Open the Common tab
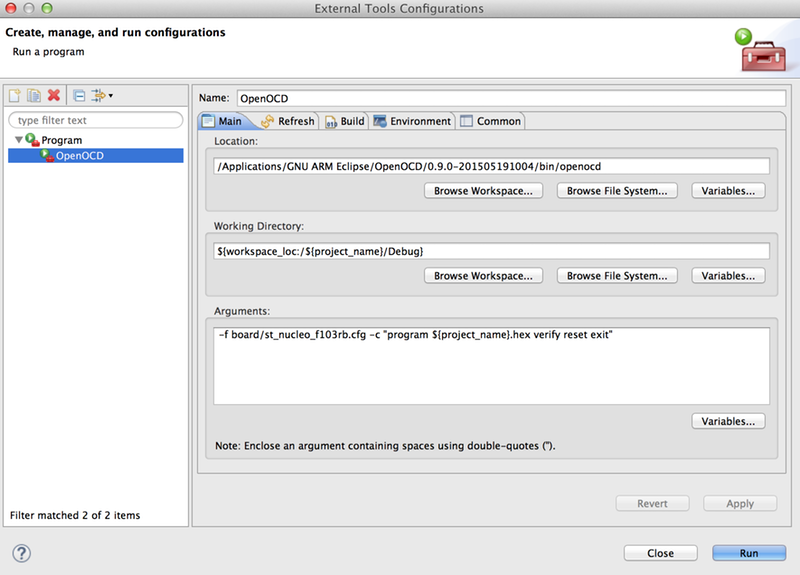This screenshot has width=800, height=575. click(x=491, y=121)
